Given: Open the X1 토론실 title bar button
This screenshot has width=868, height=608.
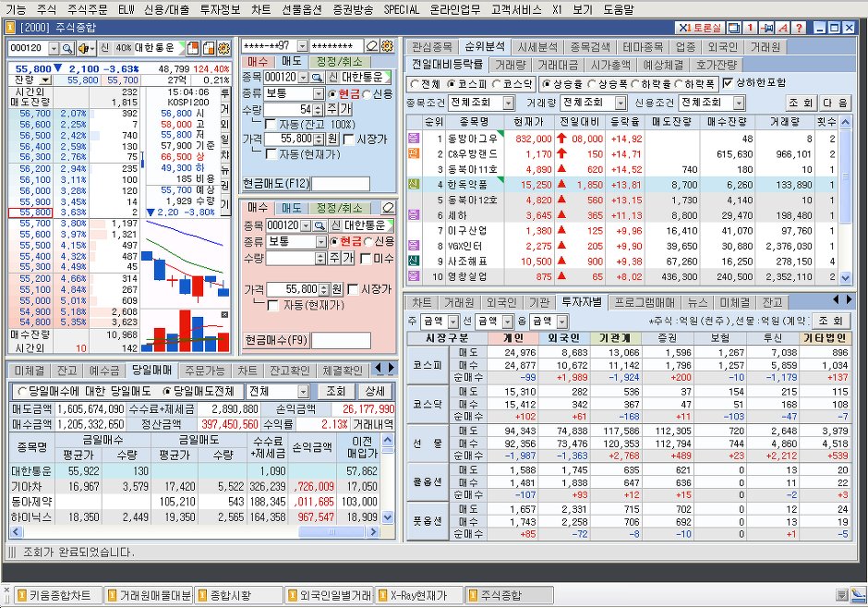Looking at the screenshot, I should point(700,28).
